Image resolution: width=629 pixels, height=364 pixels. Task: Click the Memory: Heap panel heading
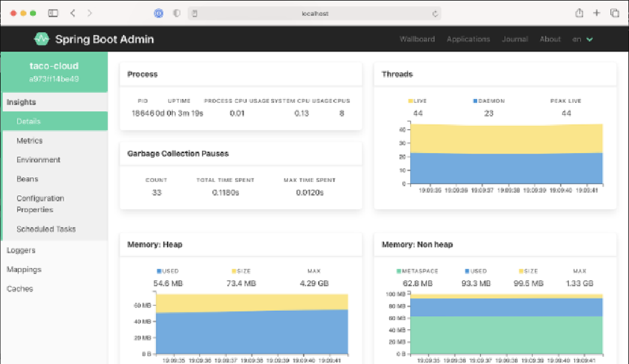[155, 244]
